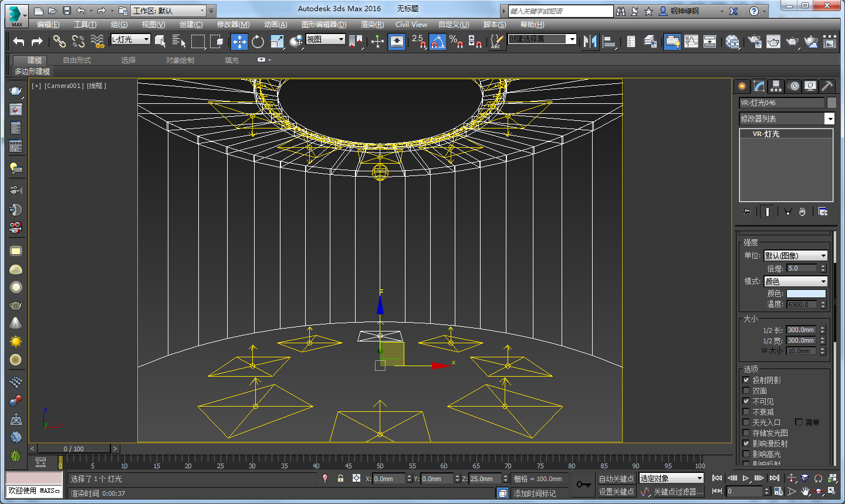845x504 pixels.
Task: Toggle the selection lock padlock
Action: 340,479
